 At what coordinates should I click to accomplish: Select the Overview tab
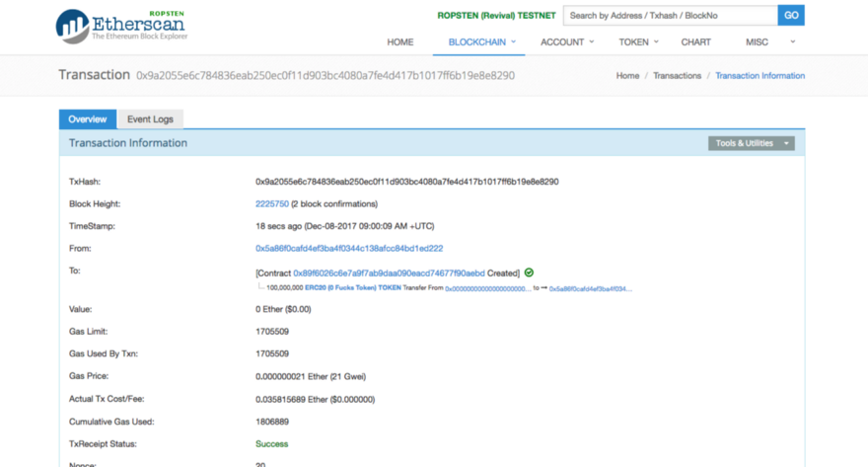[x=87, y=119]
